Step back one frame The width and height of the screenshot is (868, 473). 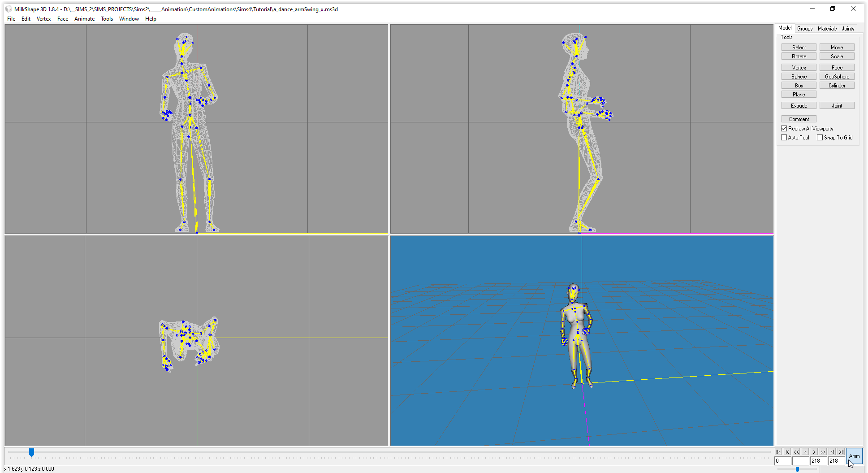click(805, 452)
